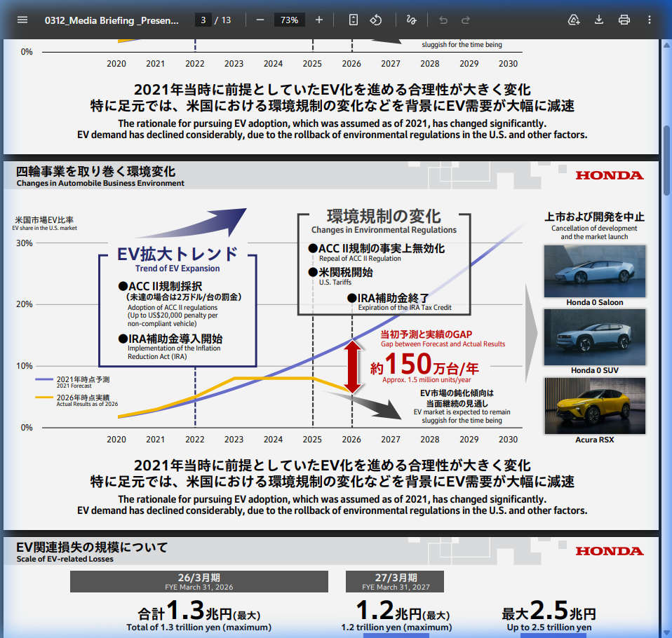Click the scrollbar up arrow
This screenshot has width=672, height=638.
tap(666, 45)
